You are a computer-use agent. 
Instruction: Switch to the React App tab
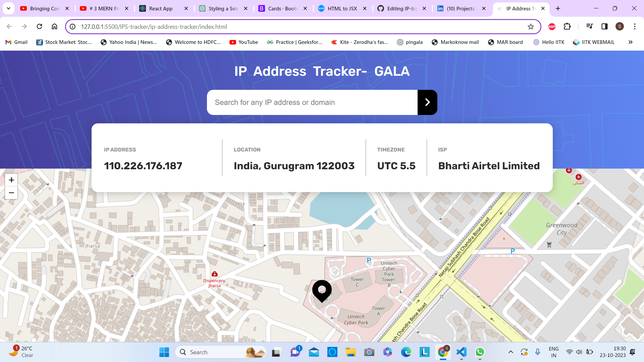[160, 8]
